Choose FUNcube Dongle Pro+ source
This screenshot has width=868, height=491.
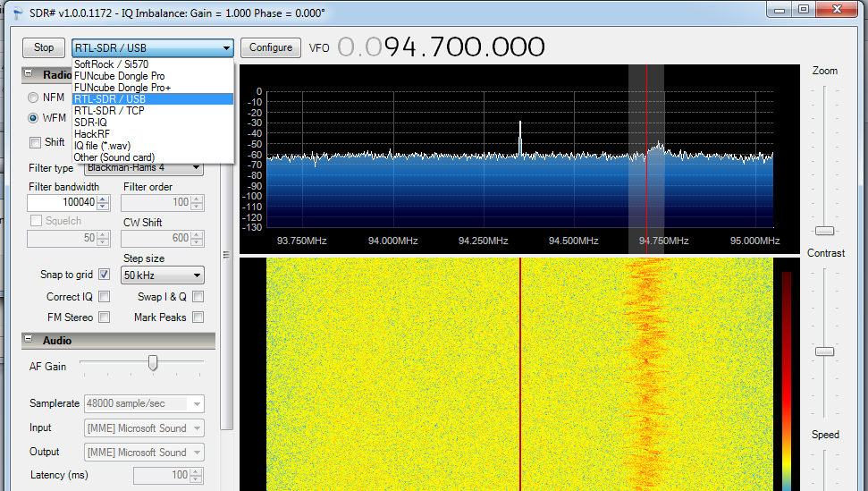click(x=153, y=88)
